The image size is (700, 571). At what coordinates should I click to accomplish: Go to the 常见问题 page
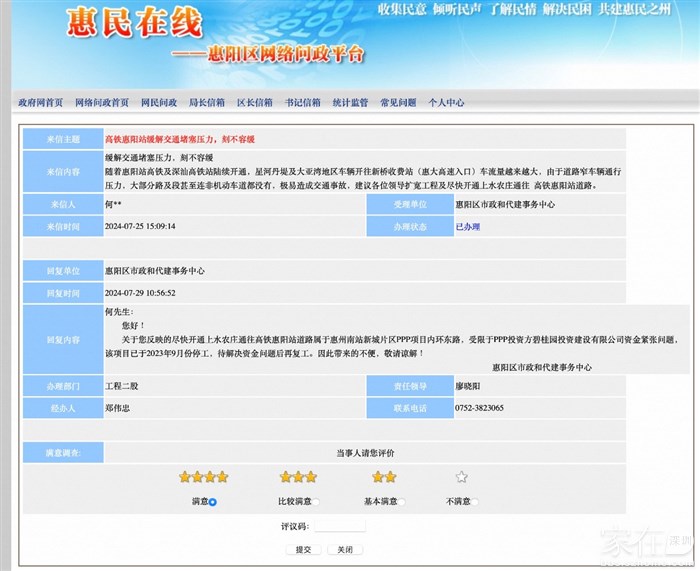pos(398,103)
